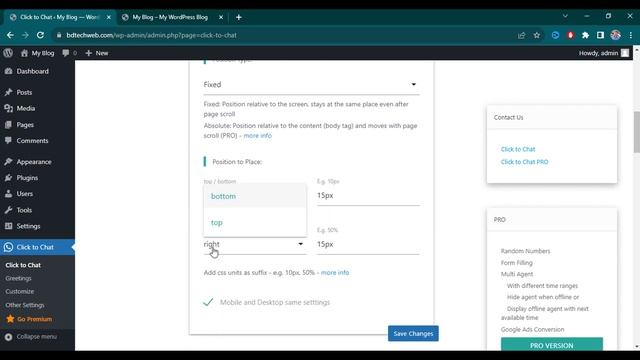Screen dimensions: 640x360
Task: Open tab search chevron in title bar
Action: 565,16
